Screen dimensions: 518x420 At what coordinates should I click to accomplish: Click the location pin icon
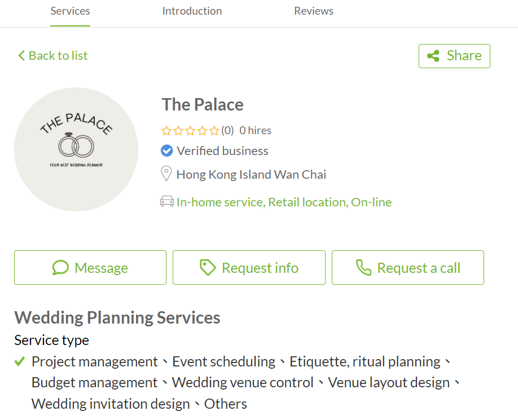[x=166, y=174]
